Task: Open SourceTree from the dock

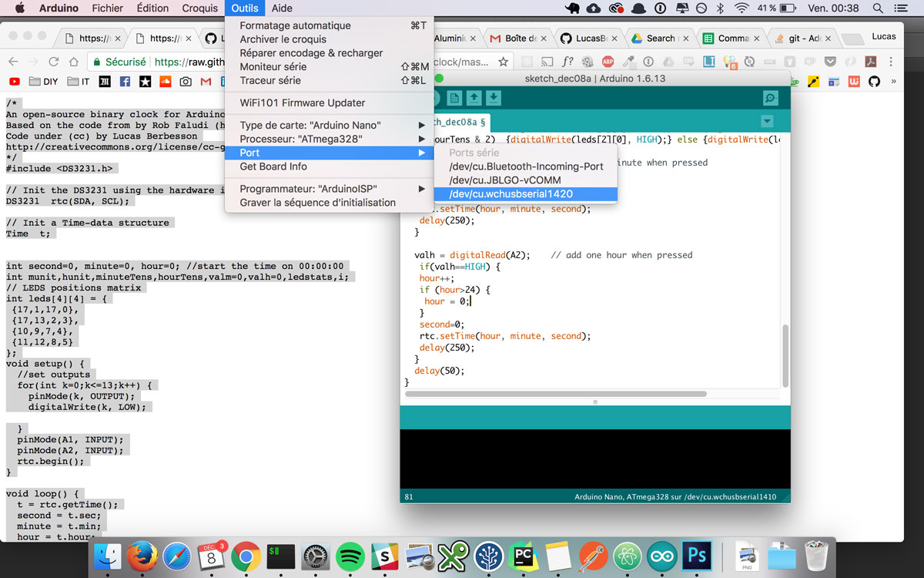Action: coord(488,556)
